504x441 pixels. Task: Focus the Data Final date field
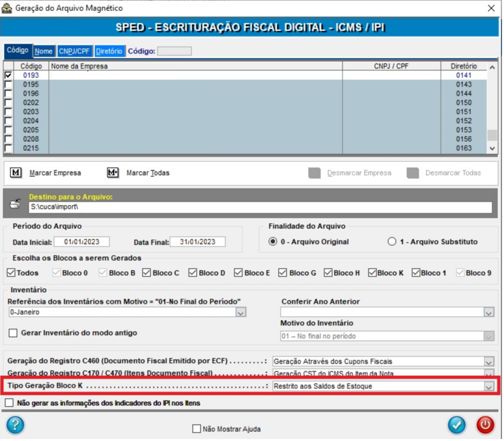click(198, 242)
